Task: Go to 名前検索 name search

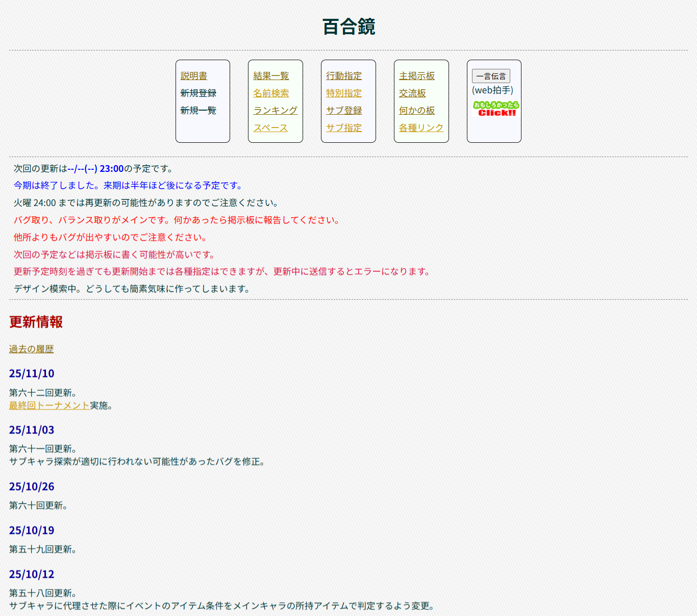Action: [x=271, y=93]
